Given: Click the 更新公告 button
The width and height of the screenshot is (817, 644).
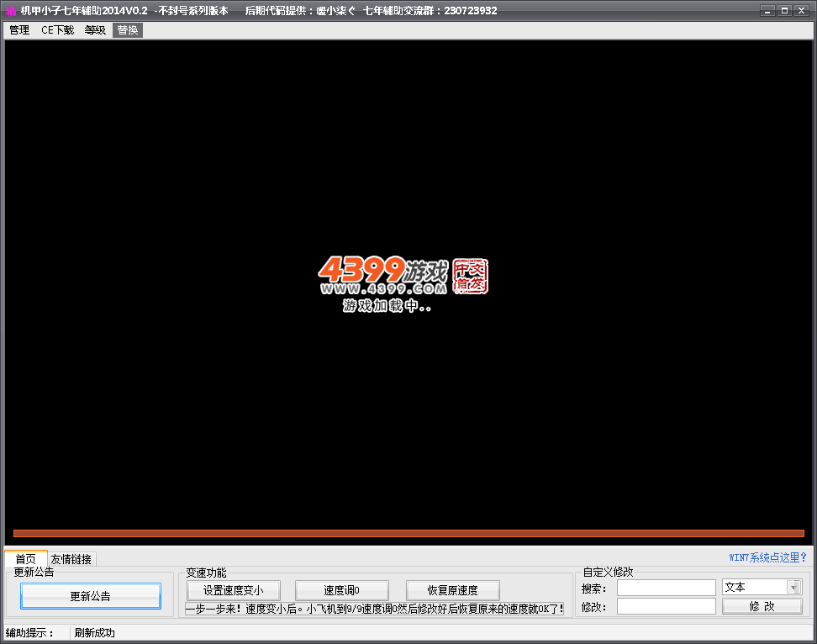Looking at the screenshot, I should pos(91,596).
